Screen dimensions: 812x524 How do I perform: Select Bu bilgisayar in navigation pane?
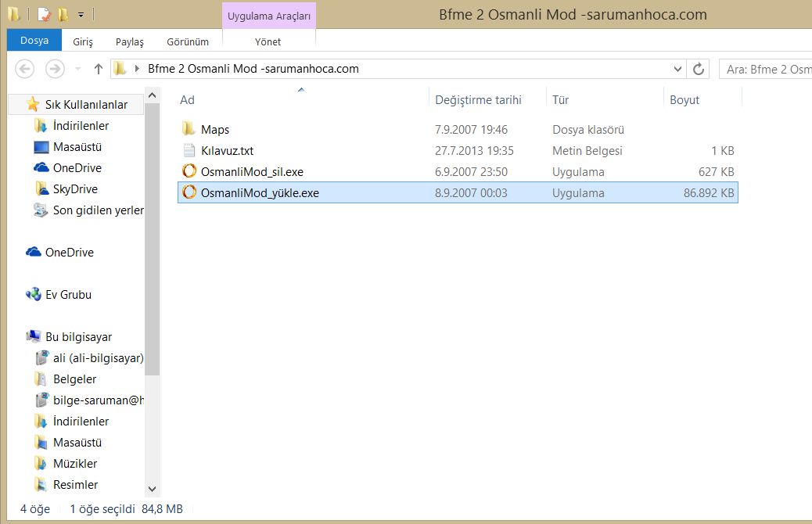pos(79,337)
